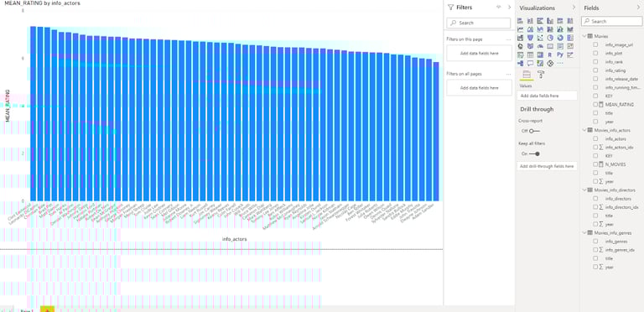This screenshot has height=312, width=644.
Task: Add a table visual
Action: 530,55
